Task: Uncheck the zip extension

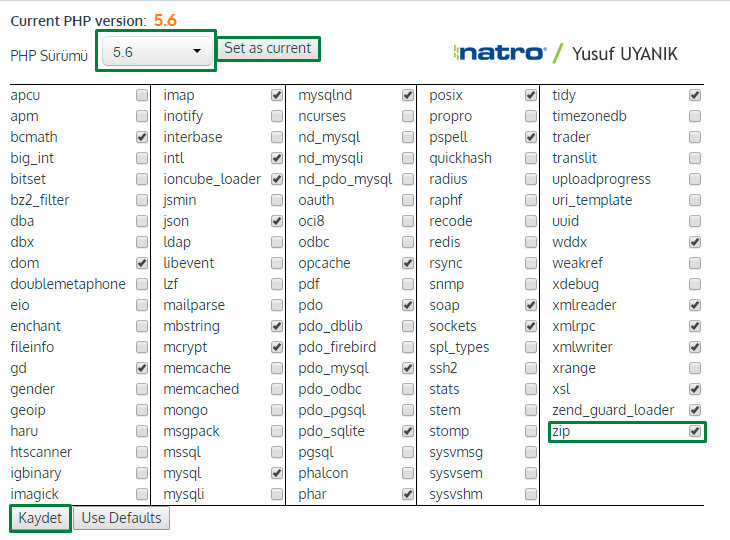Action: (x=695, y=431)
